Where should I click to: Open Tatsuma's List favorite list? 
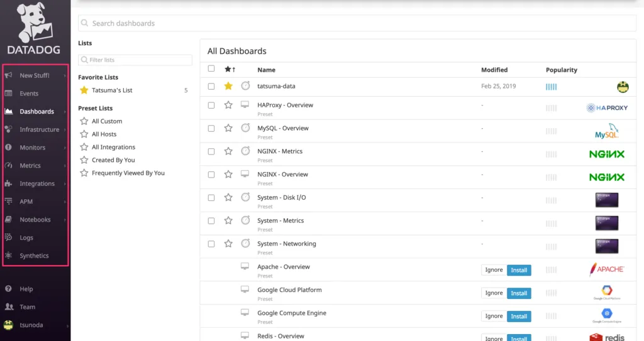click(112, 90)
